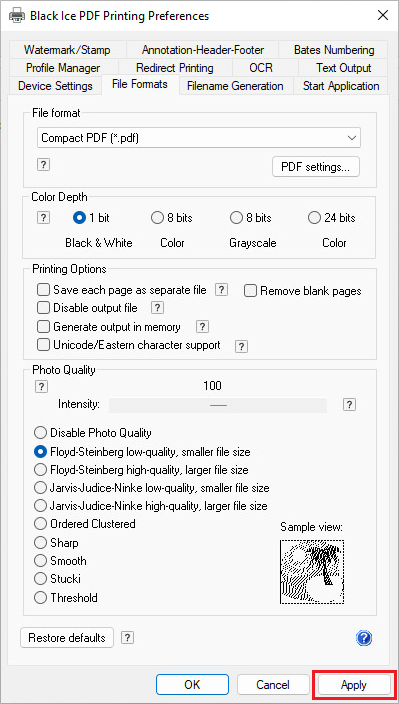Open PDF settings dialog
This screenshot has width=399, height=704.
pyautogui.click(x=316, y=167)
